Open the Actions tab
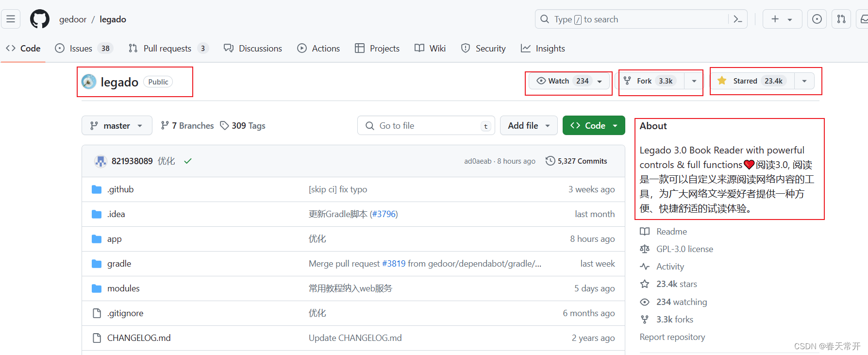868x355 pixels. [x=318, y=49]
